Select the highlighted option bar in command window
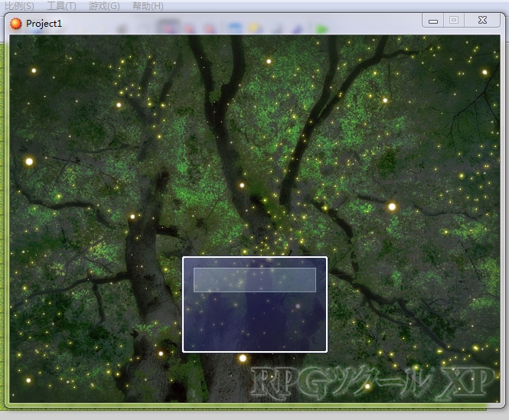 click(x=255, y=280)
